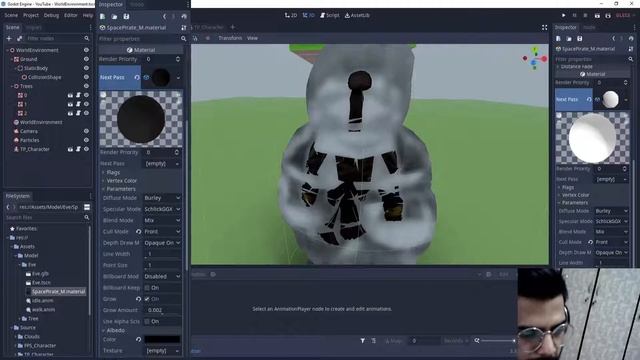Toggle visibility of Ground node

[86, 59]
